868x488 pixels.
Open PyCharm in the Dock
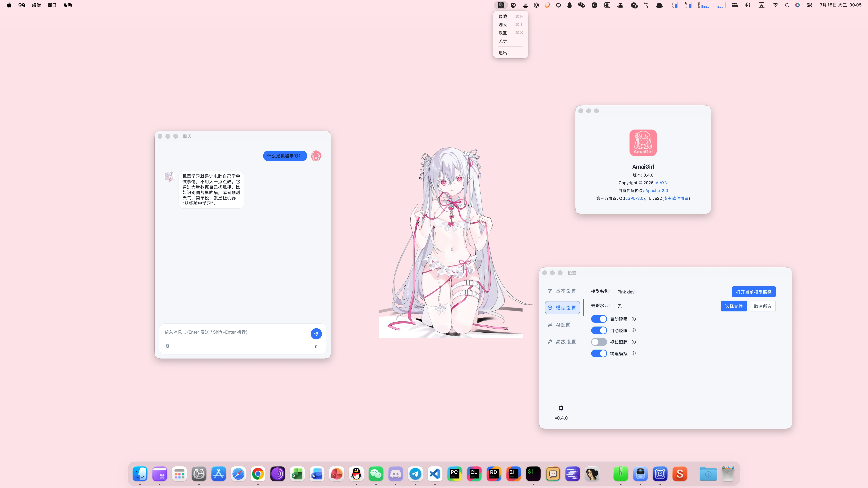(x=455, y=474)
